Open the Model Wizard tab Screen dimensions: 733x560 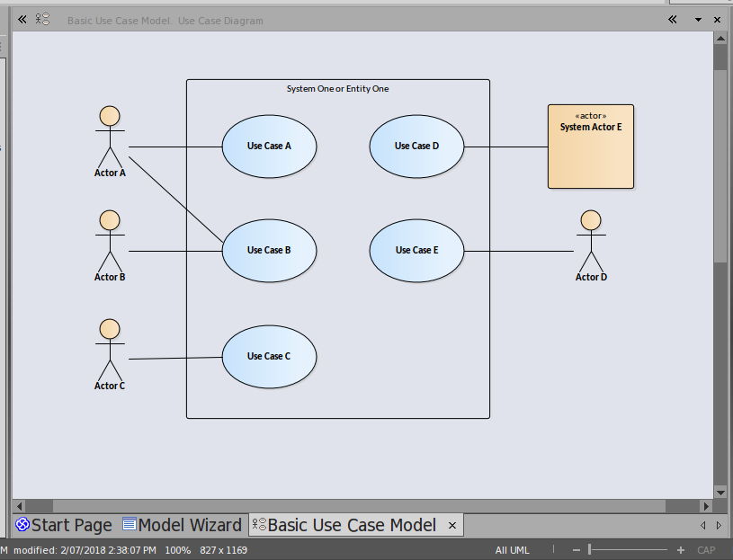(x=182, y=525)
